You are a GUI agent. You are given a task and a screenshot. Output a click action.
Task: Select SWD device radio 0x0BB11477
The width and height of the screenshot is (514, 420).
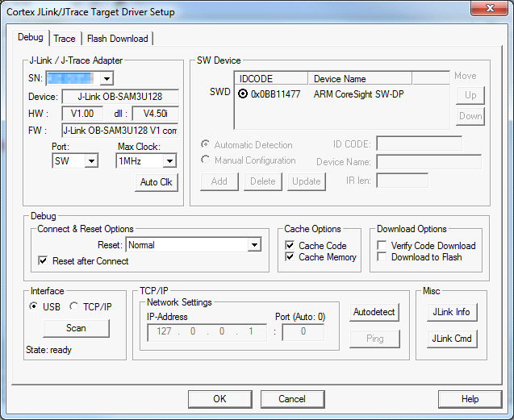point(243,94)
